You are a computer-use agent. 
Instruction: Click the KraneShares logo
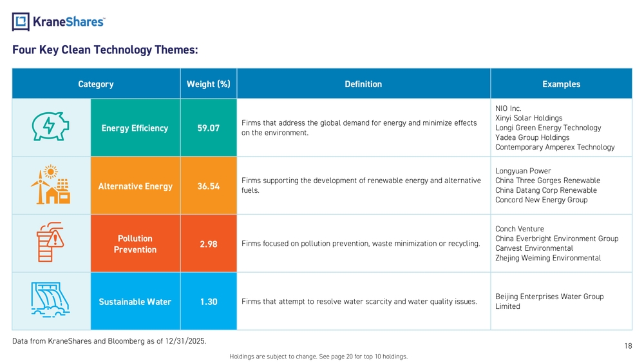(x=59, y=21)
